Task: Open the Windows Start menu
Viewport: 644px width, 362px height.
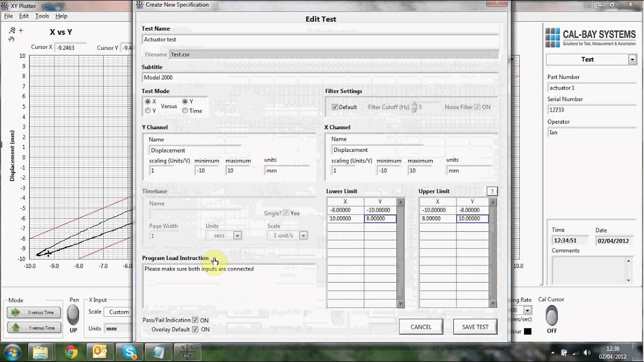Action: 12,351
